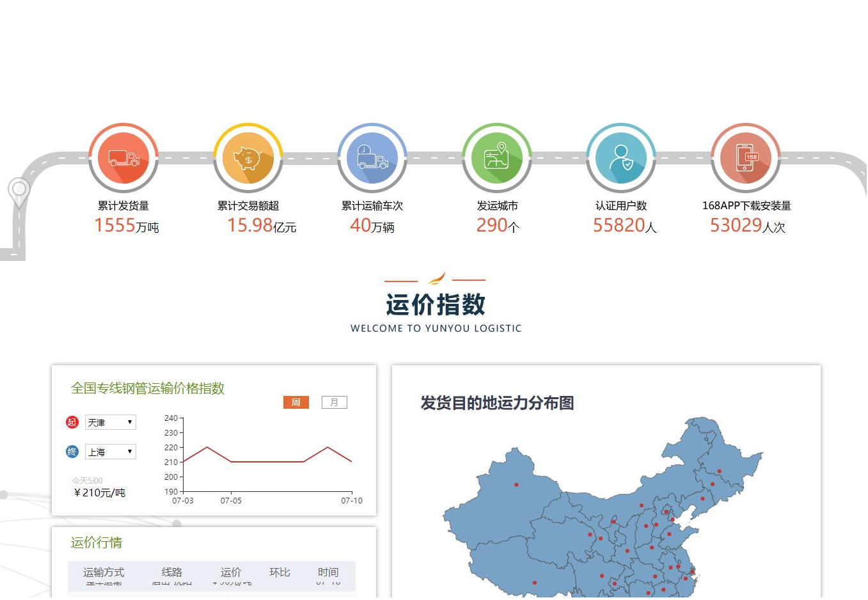Click the blue 终 destination badge

click(x=72, y=452)
